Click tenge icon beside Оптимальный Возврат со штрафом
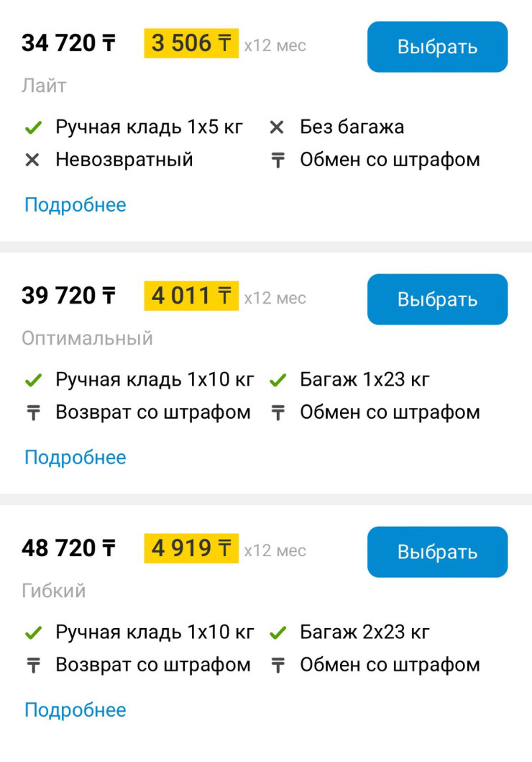 [x=33, y=412]
